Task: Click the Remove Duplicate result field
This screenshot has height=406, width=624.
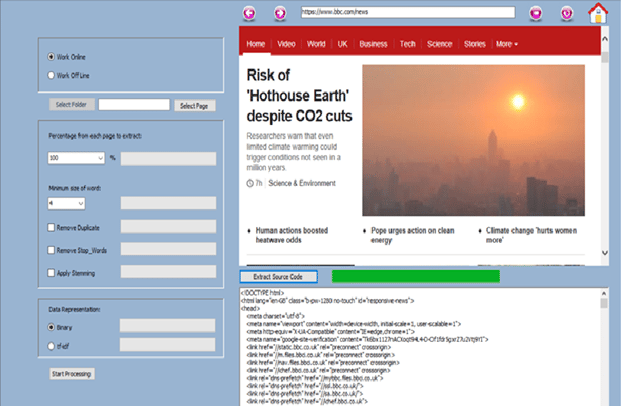Action: (168, 226)
